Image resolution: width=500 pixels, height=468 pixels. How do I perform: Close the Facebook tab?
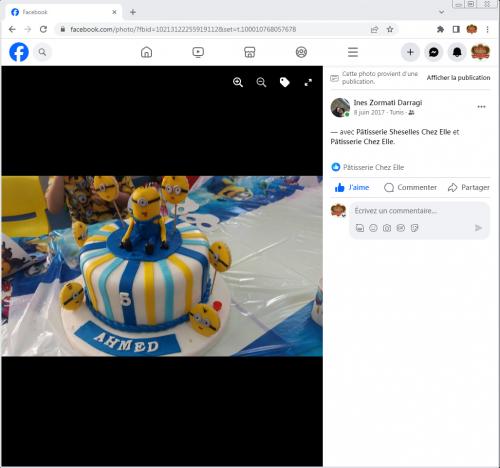[x=114, y=12]
